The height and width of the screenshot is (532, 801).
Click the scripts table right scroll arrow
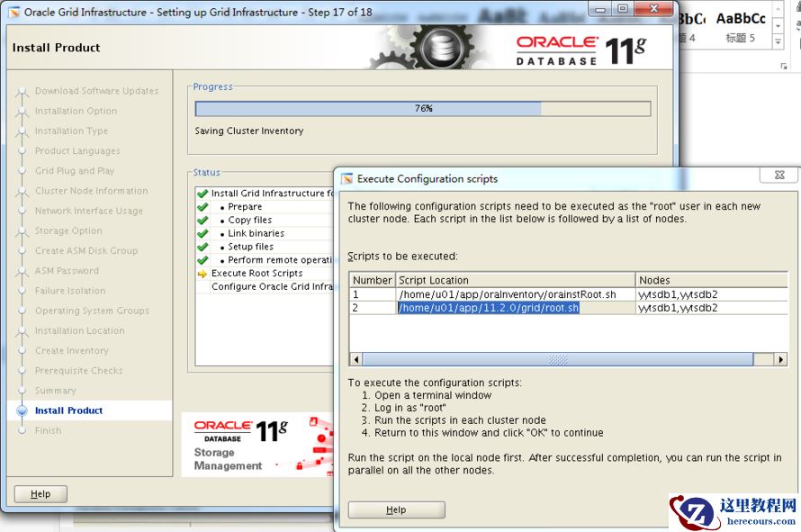tap(780, 359)
